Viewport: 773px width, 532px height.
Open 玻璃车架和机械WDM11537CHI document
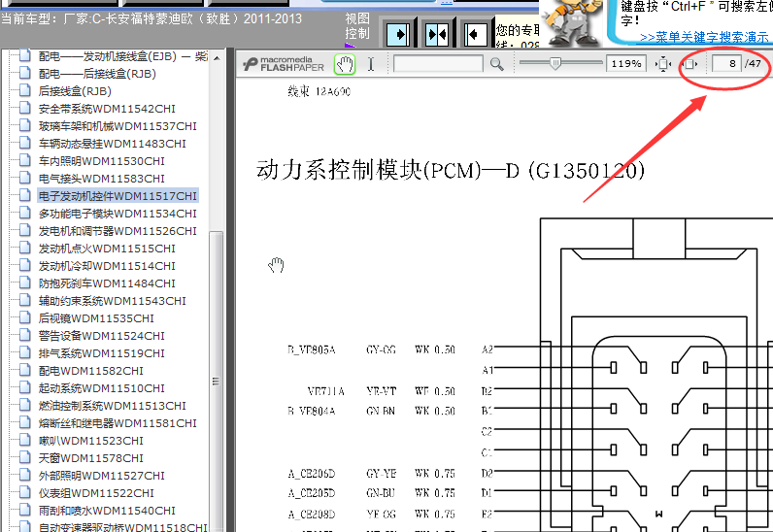click(118, 126)
